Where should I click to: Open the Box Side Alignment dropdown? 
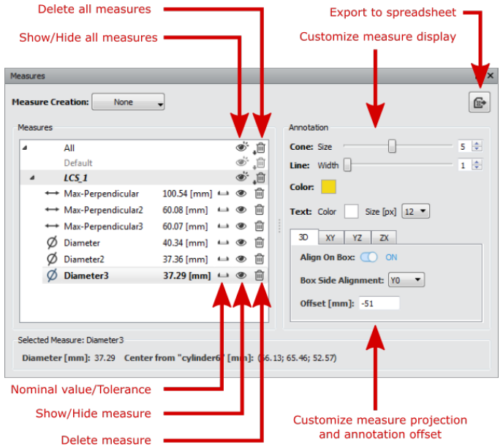click(406, 280)
